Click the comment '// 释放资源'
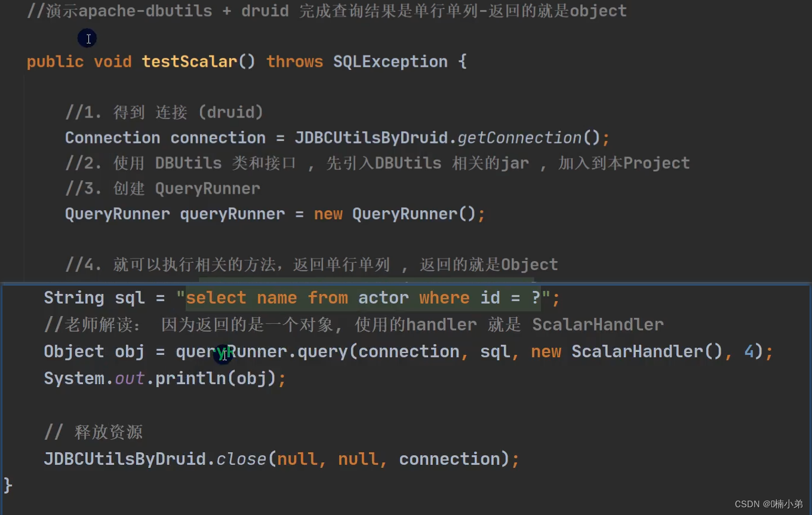Image resolution: width=812 pixels, height=515 pixels. (x=93, y=432)
